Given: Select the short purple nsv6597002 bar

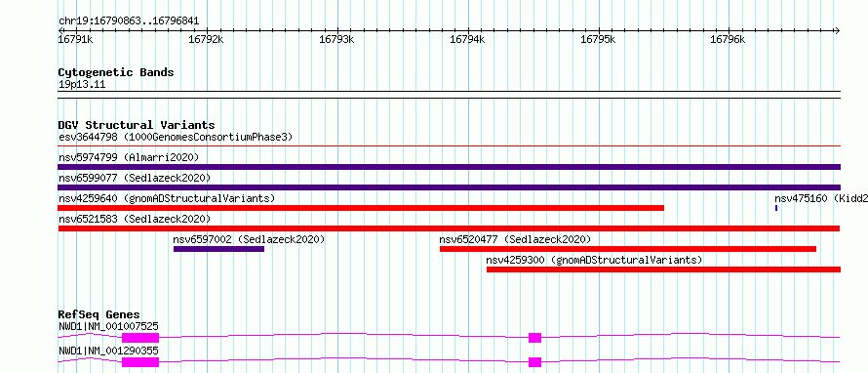Looking at the screenshot, I should coord(218,249).
